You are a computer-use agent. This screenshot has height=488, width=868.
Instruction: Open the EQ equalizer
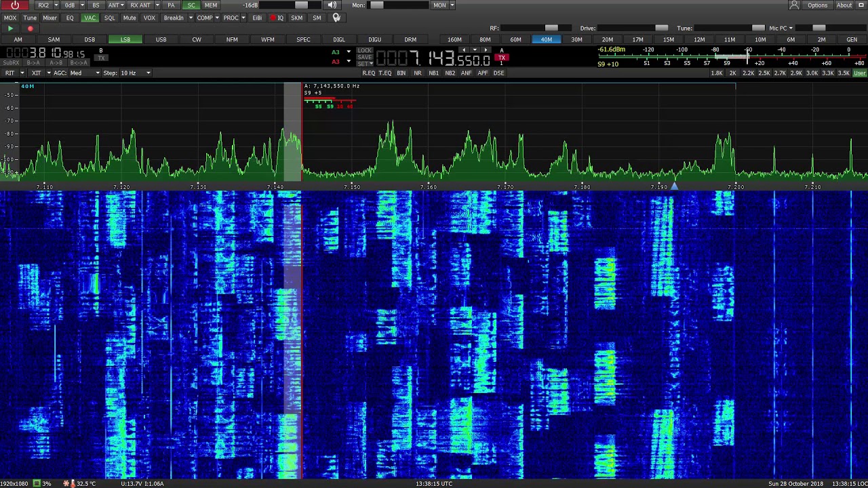70,18
